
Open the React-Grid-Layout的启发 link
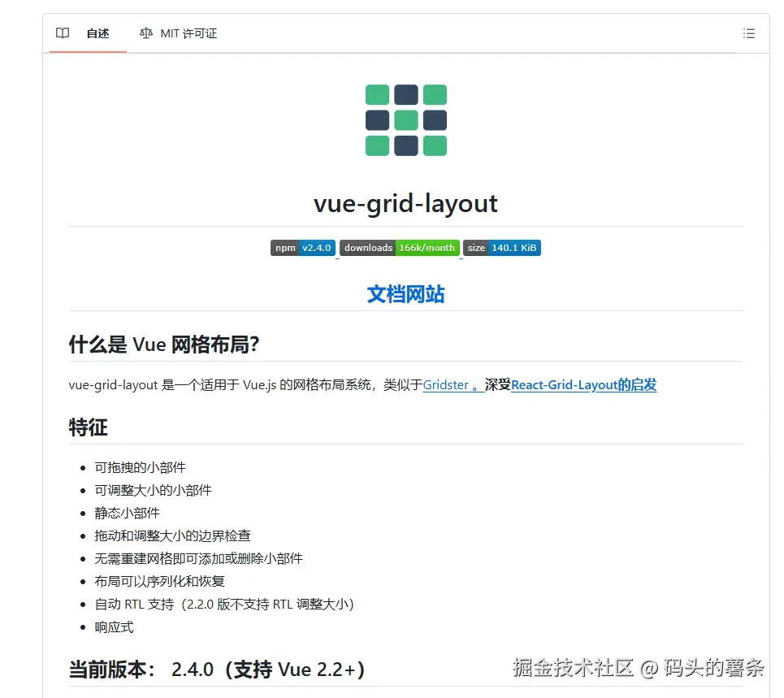(x=583, y=385)
